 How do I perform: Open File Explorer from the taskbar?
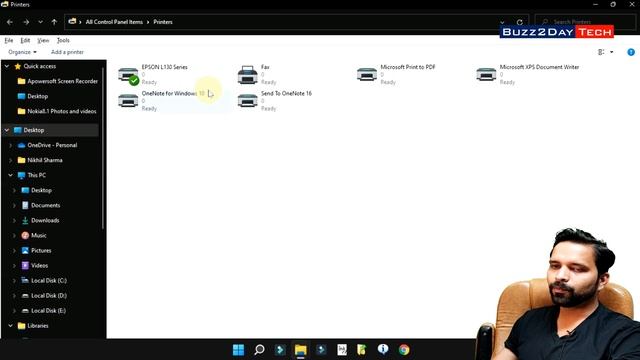point(301,350)
